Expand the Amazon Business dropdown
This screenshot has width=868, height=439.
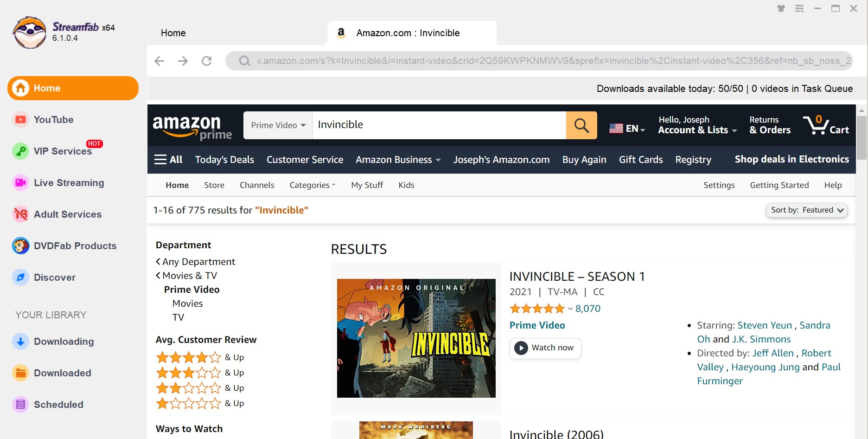[398, 160]
